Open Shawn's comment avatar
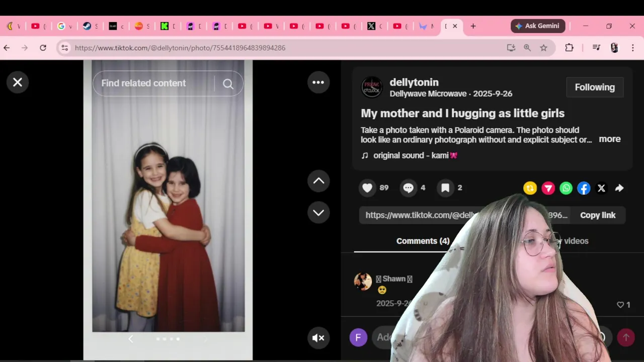Image resolution: width=644 pixels, height=362 pixels. coord(363,282)
